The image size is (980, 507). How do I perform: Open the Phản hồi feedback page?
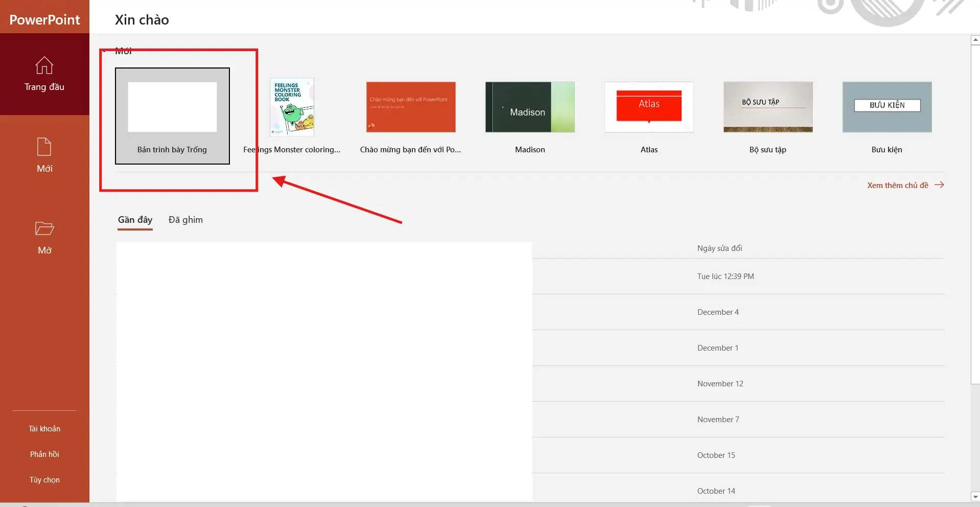click(44, 454)
